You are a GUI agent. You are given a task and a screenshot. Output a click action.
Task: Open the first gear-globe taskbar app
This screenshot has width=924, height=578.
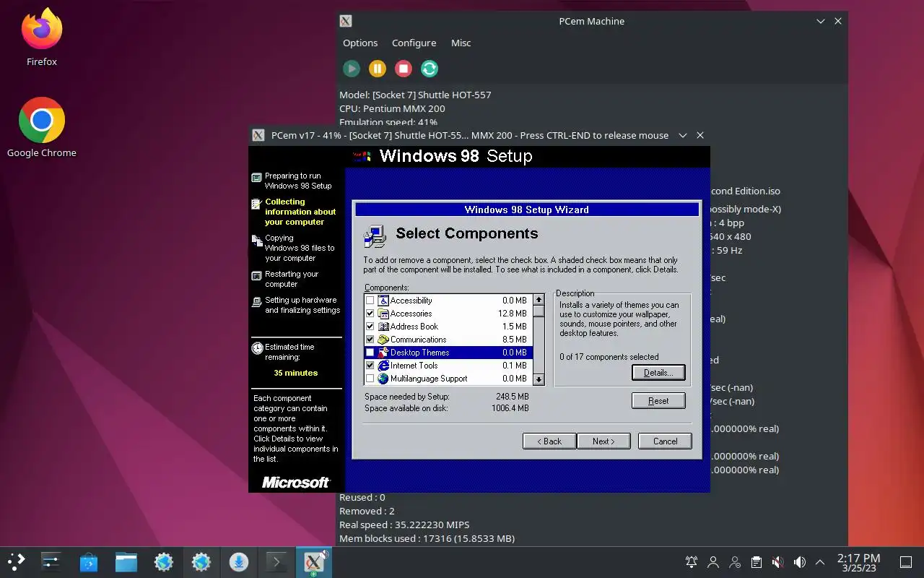coord(164,562)
